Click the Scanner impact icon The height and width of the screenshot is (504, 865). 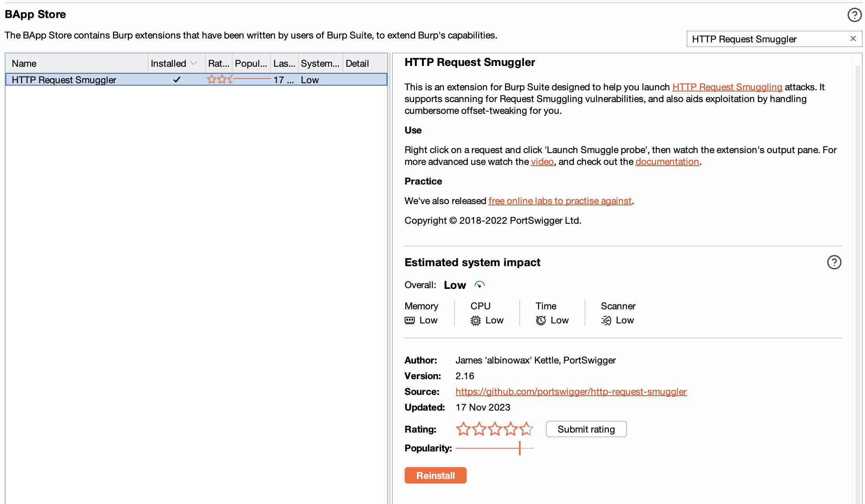pos(605,320)
